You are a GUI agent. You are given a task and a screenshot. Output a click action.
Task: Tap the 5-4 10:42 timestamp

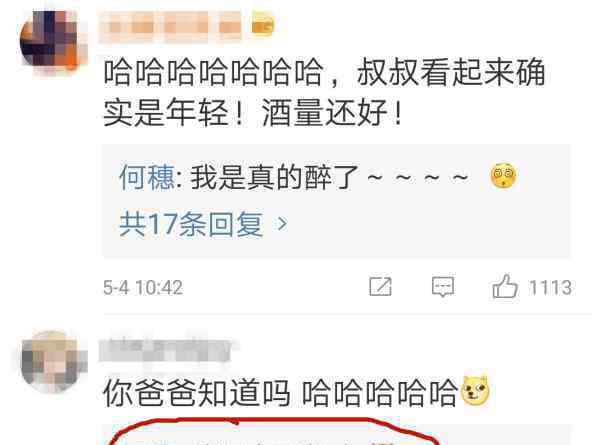click(x=143, y=288)
